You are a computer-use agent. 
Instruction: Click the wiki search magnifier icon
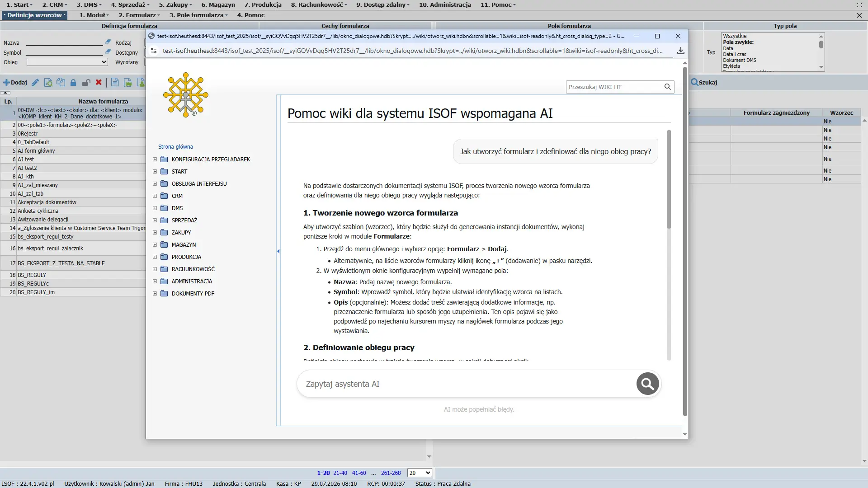(x=667, y=87)
